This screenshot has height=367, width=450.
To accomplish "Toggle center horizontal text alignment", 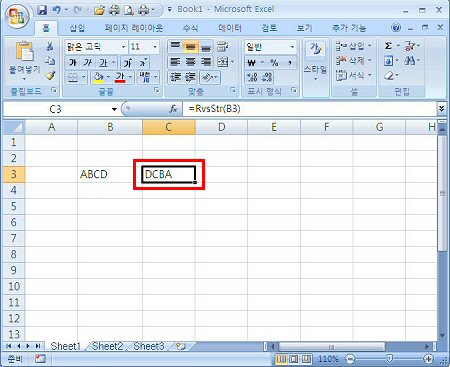I will click(190, 62).
